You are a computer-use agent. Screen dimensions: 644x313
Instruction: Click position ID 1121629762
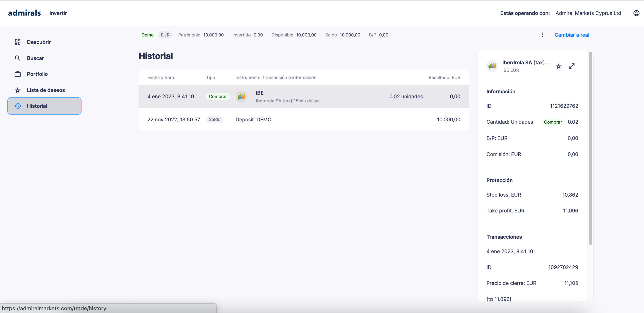(x=564, y=106)
